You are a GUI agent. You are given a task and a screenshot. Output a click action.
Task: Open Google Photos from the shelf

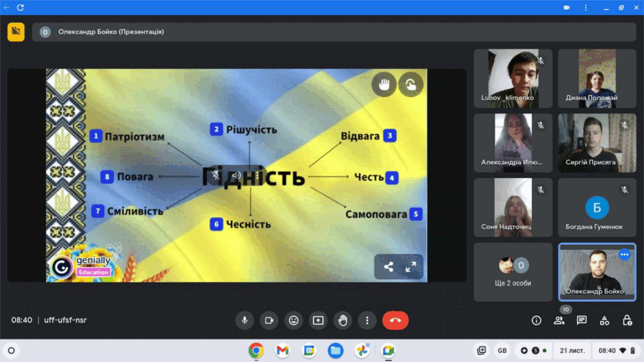[x=362, y=350]
